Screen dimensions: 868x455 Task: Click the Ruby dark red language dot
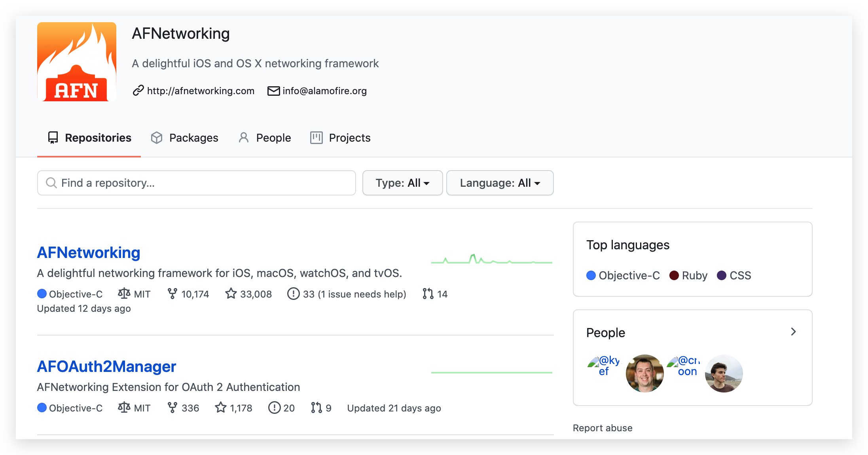(x=674, y=275)
